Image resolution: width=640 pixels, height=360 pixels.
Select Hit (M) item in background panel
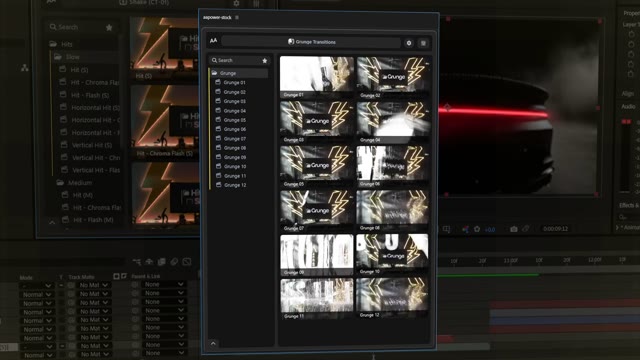[x=78, y=195]
